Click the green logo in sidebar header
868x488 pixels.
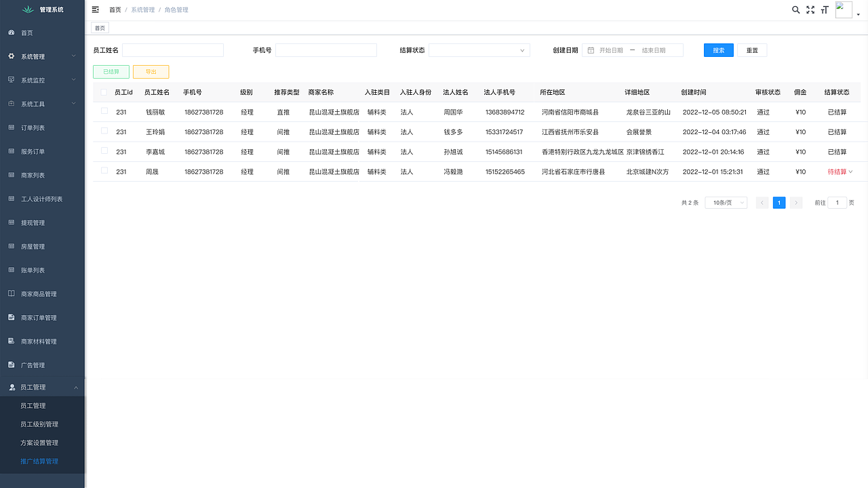pos(28,9)
